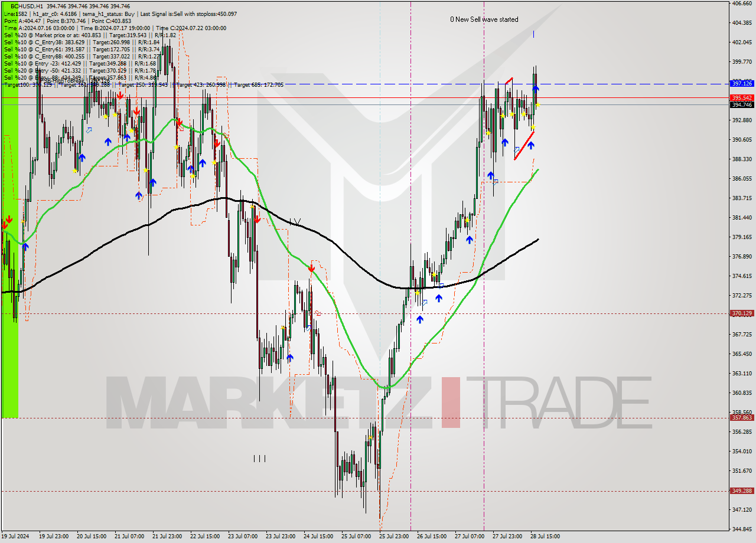Screen dimensions: 756x543
Task: Click the 363.110 price axis value
Action: click(x=741, y=373)
